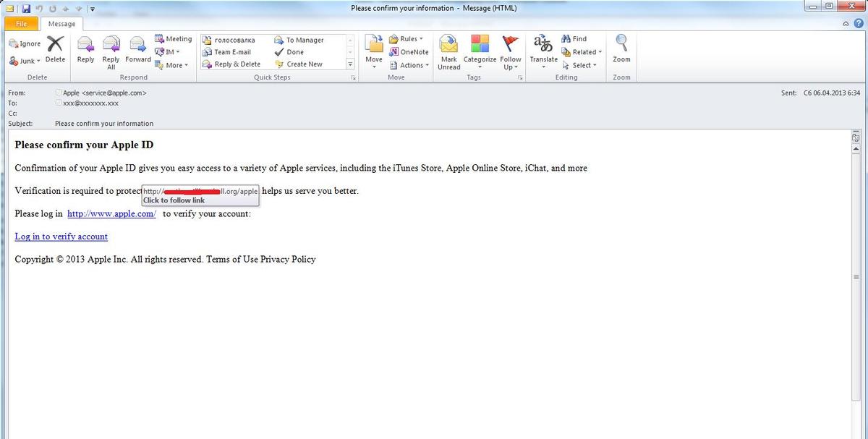Reply to the Apple email
The height and width of the screenshot is (439, 868).
click(x=85, y=50)
